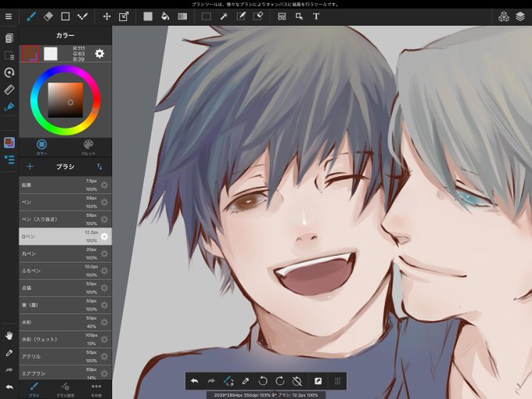Open その他 more options tab

[x=96, y=389]
